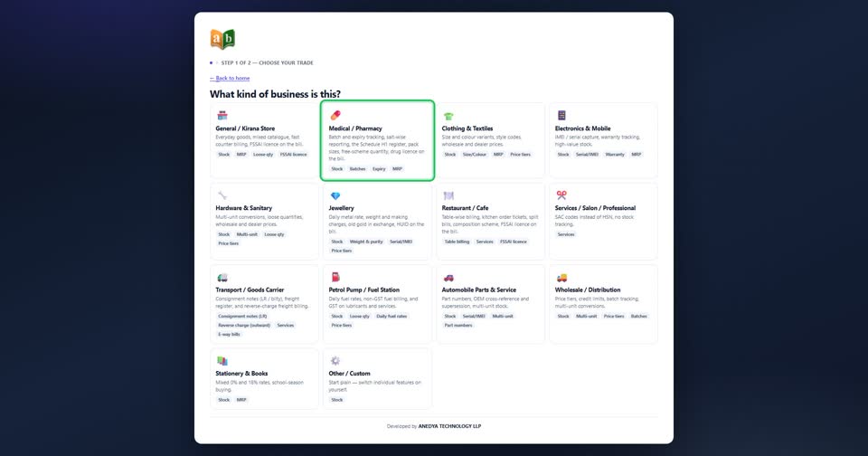Screen dimensions: 868x456
Task: Click the wrench icon for Hardware & Sanitary
Action: pos(222,195)
